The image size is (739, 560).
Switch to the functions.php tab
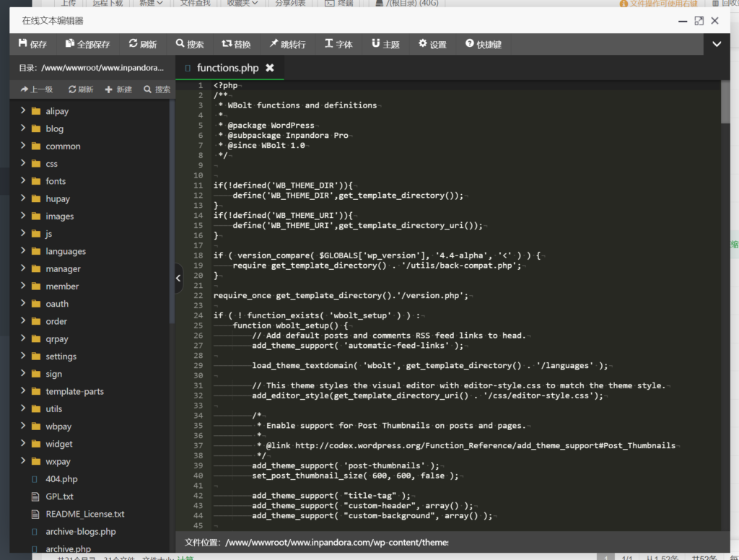pyautogui.click(x=227, y=68)
